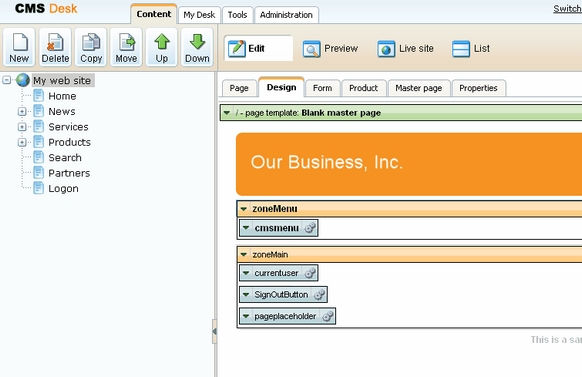Viewport: 582px width, 377px height.
Task: Open the Administration tab
Action: (286, 15)
